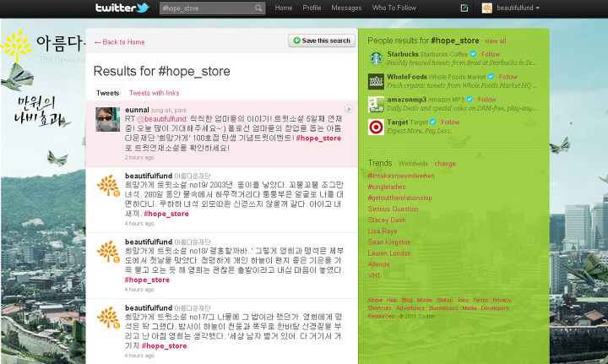Open Who To Follow in navigation
The image size is (608, 364).
click(394, 8)
